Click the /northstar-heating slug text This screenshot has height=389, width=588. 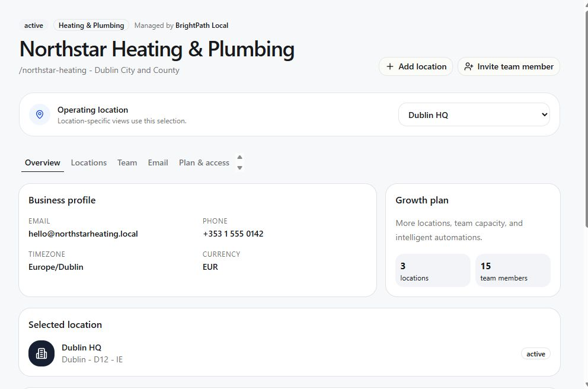[53, 70]
